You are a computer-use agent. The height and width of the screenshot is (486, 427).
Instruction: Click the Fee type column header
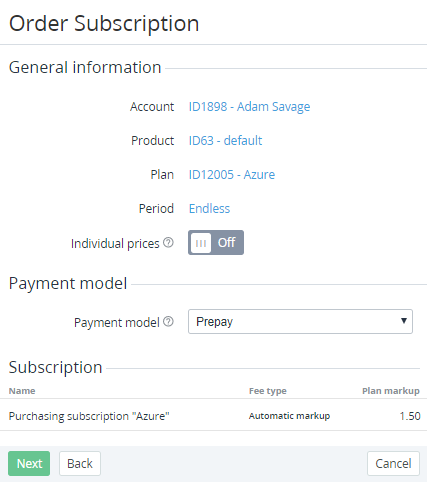(x=268, y=391)
